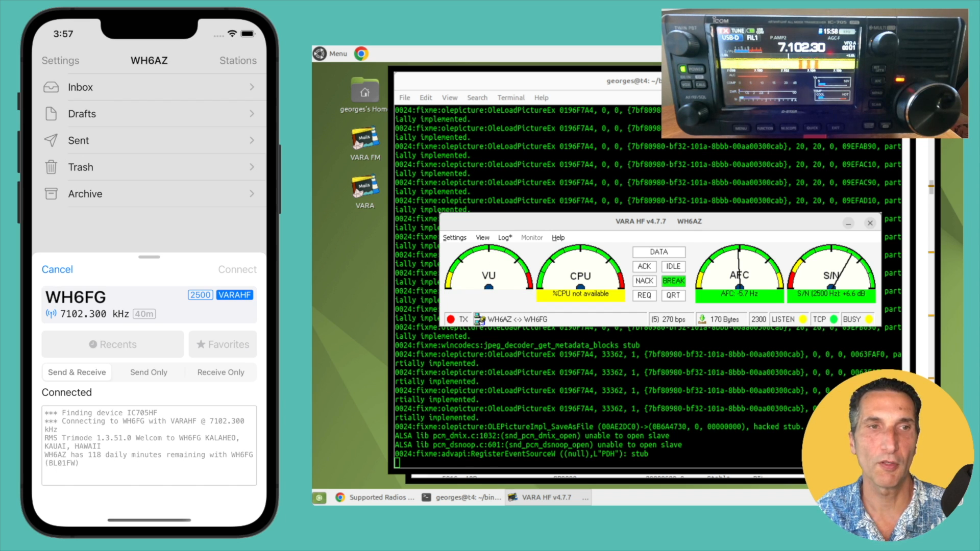Click the VU meter gauge
The image size is (980, 551).
[488, 267]
